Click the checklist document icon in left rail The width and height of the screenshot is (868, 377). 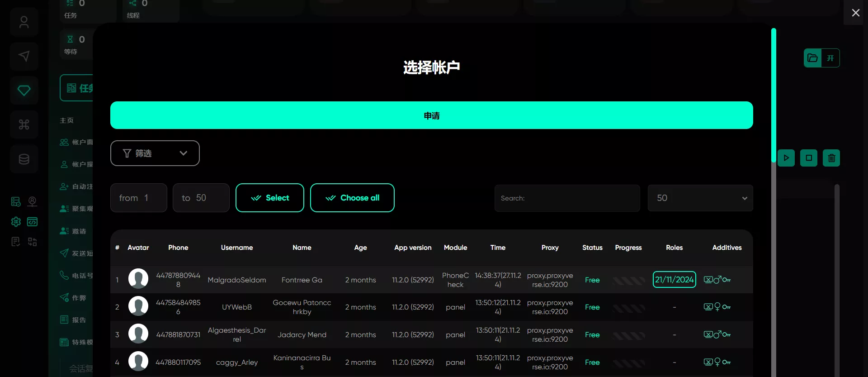tap(16, 242)
